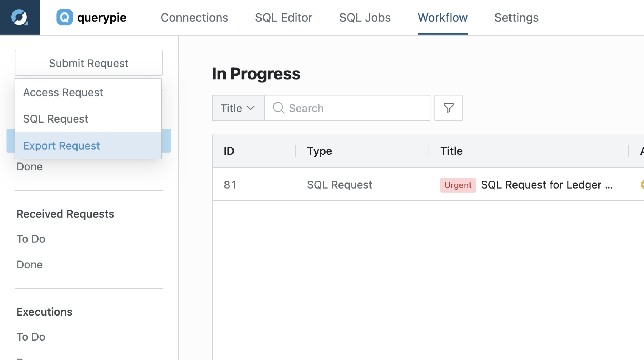Image resolution: width=644 pixels, height=360 pixels.
Task: Open To Do under Received Requests
Action: tap(31, 239)
